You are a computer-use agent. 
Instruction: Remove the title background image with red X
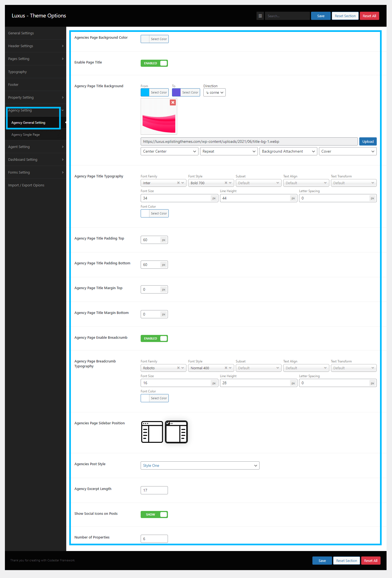(173, 102)
